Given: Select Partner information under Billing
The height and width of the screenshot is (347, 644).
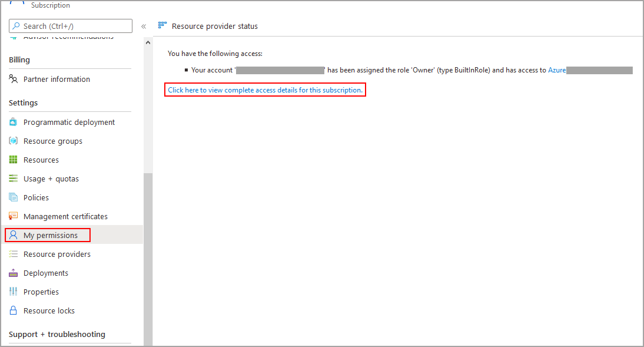Looking at the screenshot, I should pos(57,79).
